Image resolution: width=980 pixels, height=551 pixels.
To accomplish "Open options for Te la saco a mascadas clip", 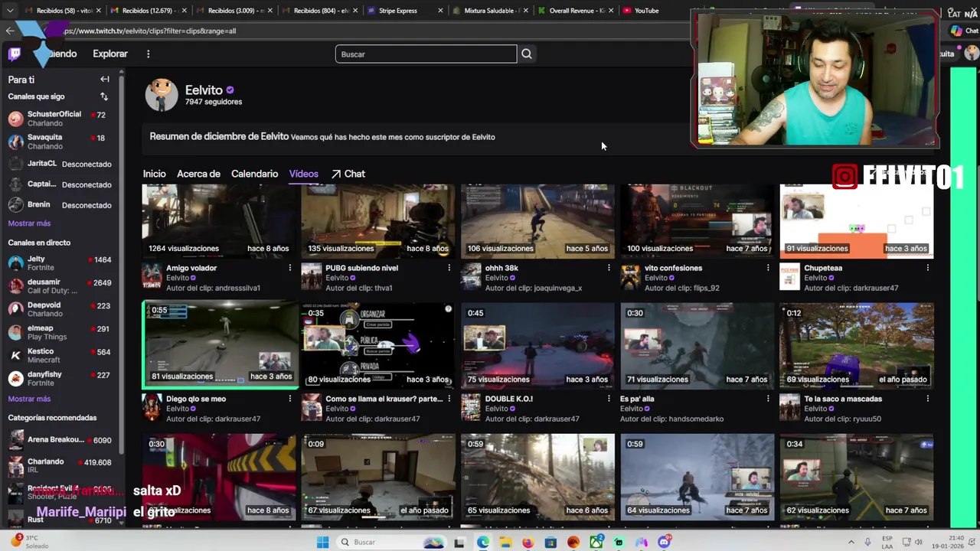I will pyautogui.click(x=927, y=399).
